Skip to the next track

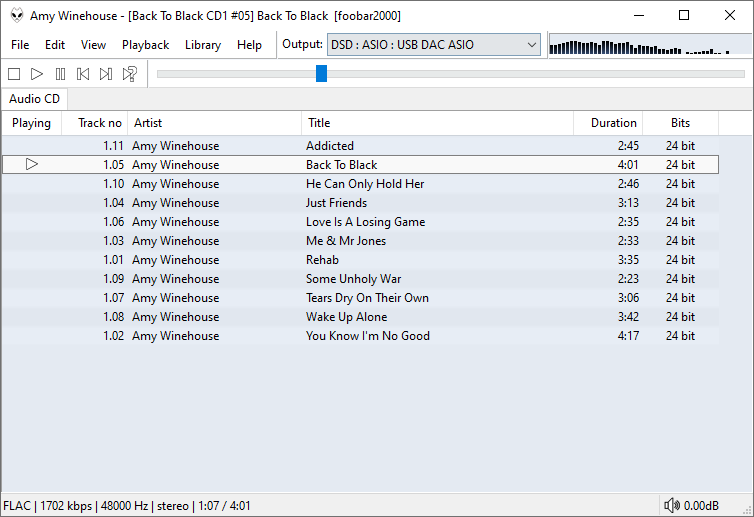point(106,74)
